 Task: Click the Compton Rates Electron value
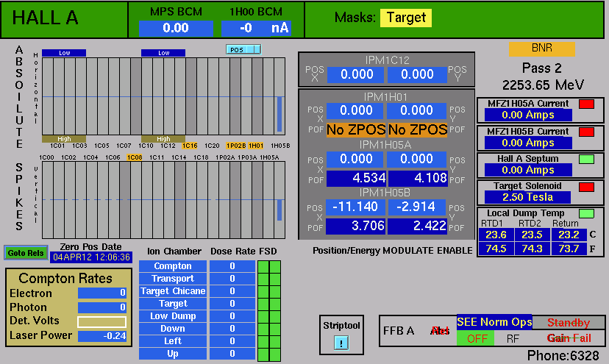[x=102, y=293]
